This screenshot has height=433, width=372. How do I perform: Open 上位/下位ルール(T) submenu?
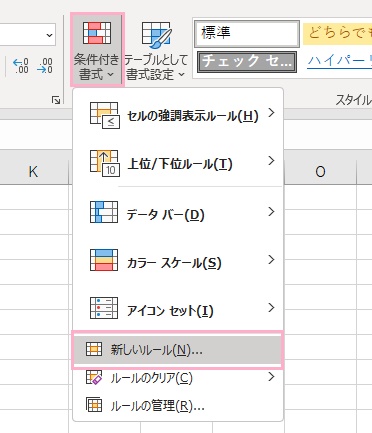pyautogui.click(x=178, y=163)
